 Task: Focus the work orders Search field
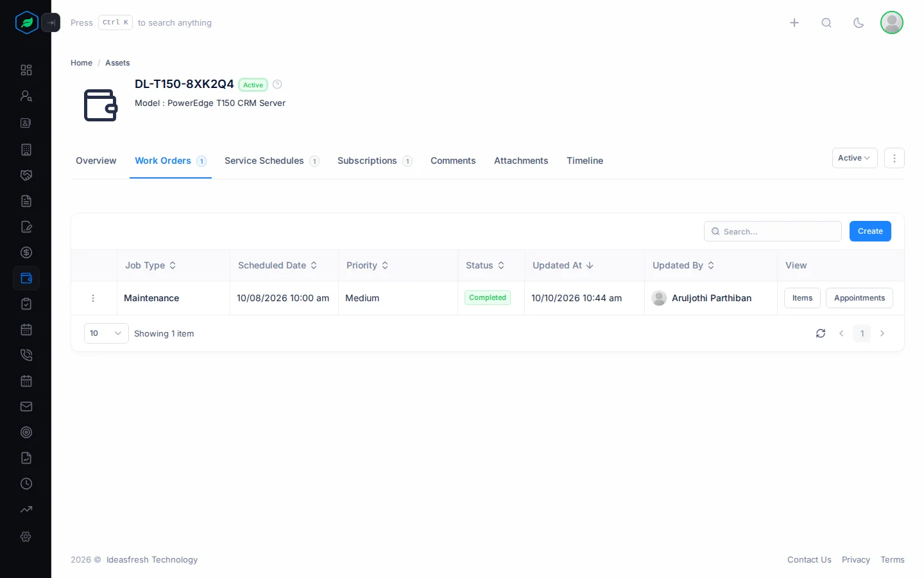[x=773, y=231]
